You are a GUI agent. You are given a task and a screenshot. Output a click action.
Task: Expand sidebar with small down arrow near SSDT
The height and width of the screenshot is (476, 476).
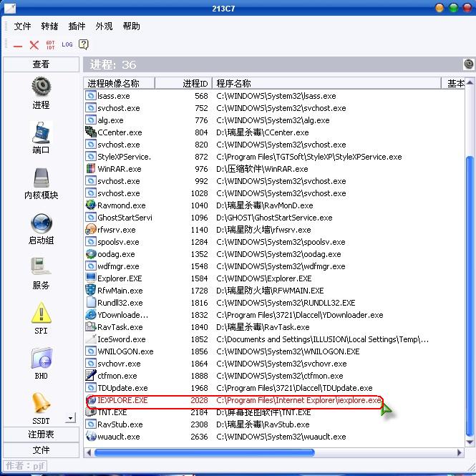tap(70, 418)
